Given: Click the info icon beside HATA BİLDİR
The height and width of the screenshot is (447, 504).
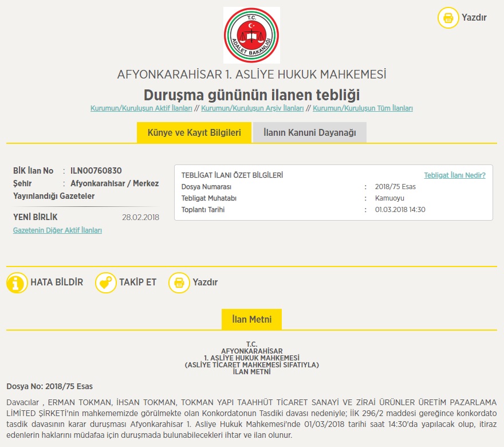Looking at the screenshot, I should [x=17, y=283].
